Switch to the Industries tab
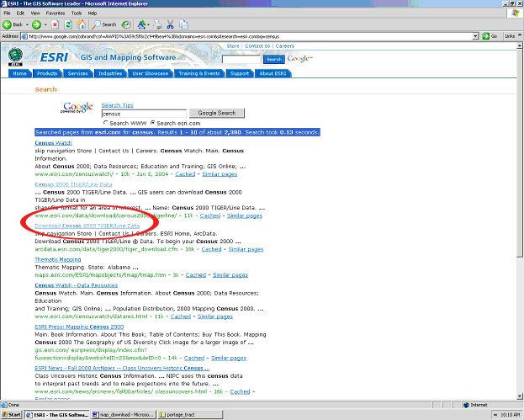 (x=110, y=73)
